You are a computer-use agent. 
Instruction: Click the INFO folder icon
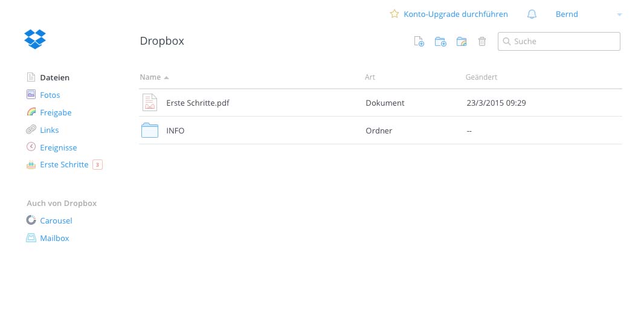pos(149,130)
